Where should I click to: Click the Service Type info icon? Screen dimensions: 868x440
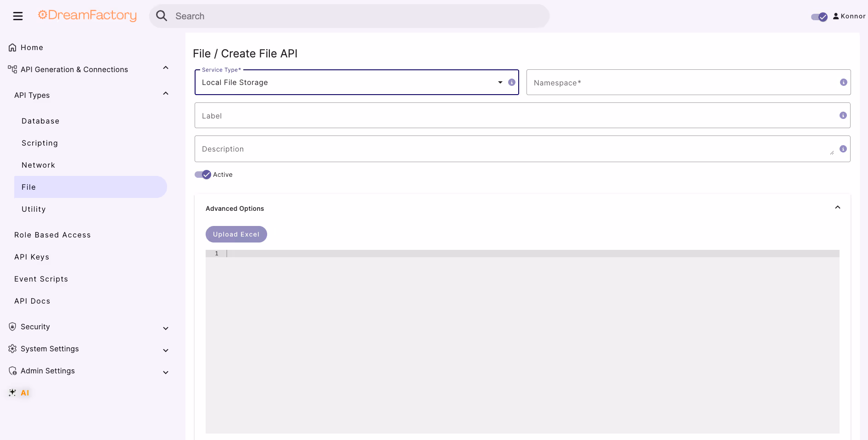pos(511,82)
